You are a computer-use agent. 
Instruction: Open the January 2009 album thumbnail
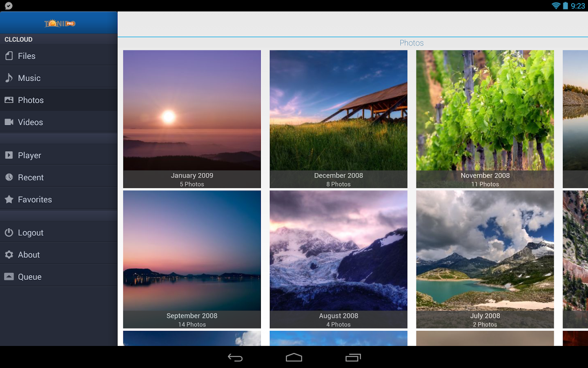(192, 119)
